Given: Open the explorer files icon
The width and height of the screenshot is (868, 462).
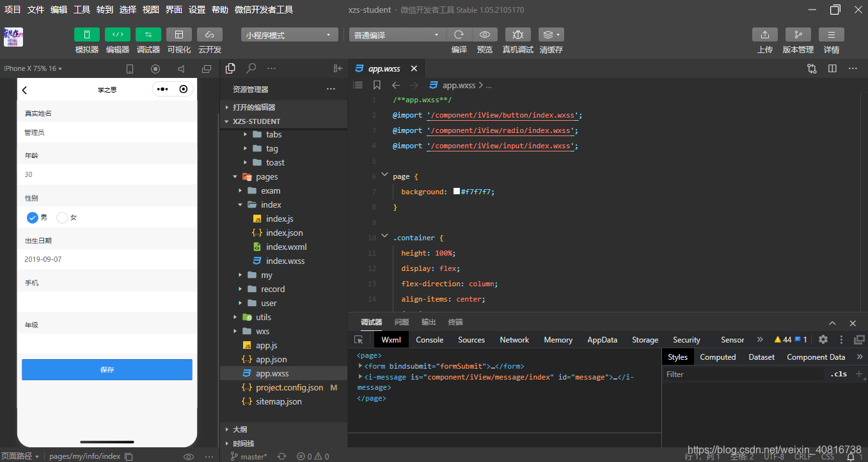Looking at the screenshot, I should (x=231, y=68).
